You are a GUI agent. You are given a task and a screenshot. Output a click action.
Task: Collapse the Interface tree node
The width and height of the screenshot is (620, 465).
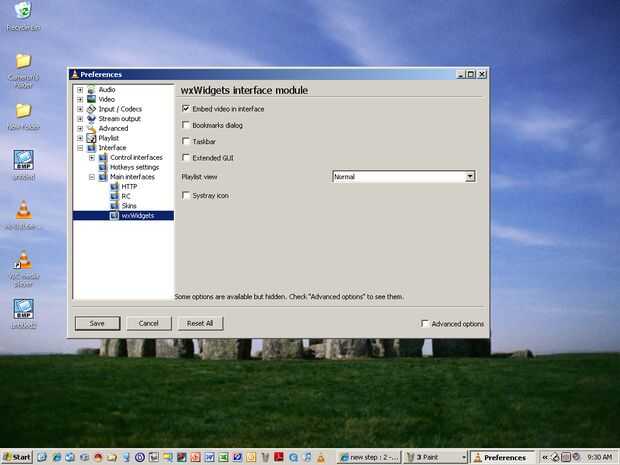80,148
